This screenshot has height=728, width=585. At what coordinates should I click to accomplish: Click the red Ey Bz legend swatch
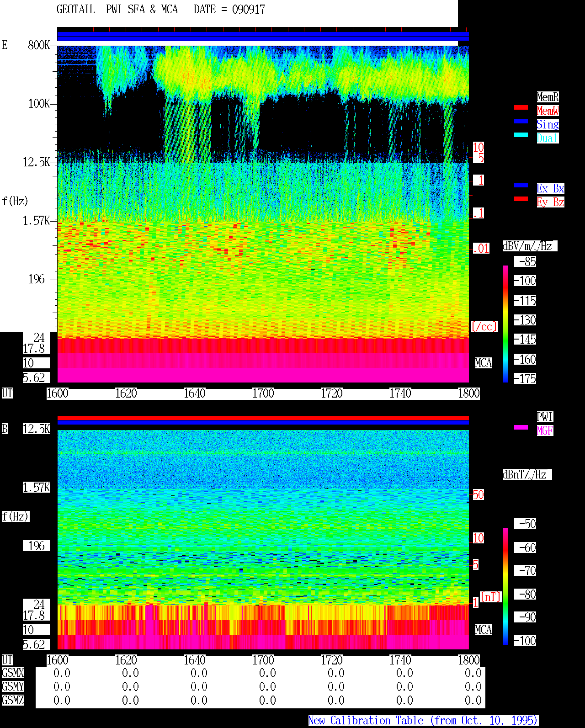pos(521,199)
